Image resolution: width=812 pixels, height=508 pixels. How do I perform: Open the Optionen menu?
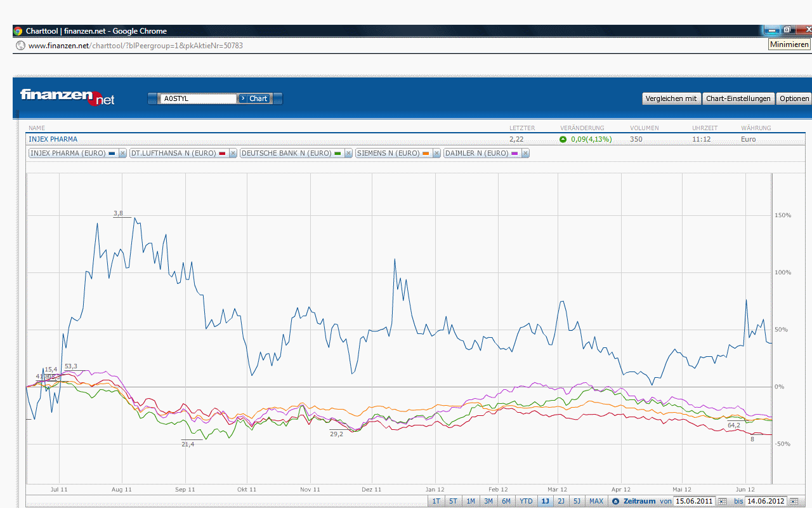794,98
